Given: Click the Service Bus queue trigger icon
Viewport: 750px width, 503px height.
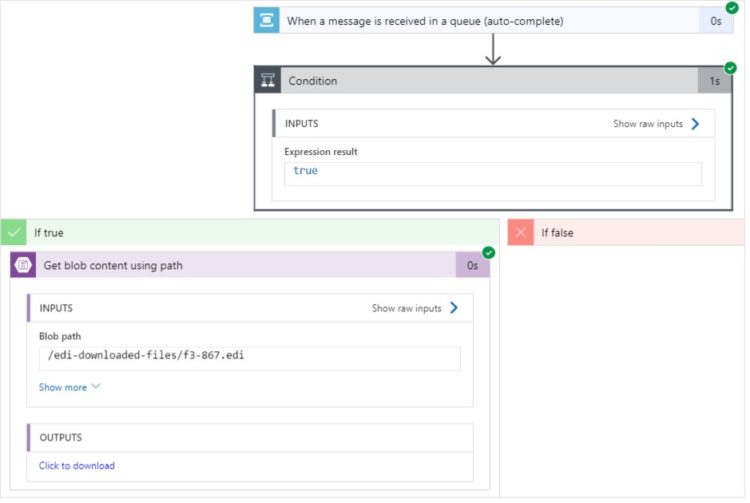Looking at the screenshot, I should coord(266,21).
